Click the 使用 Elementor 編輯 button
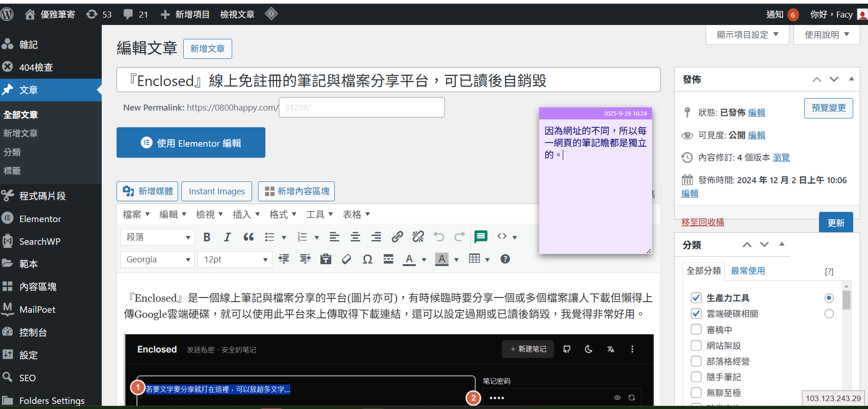The width and height of the screenshot is (868, 409). [191, 143]
